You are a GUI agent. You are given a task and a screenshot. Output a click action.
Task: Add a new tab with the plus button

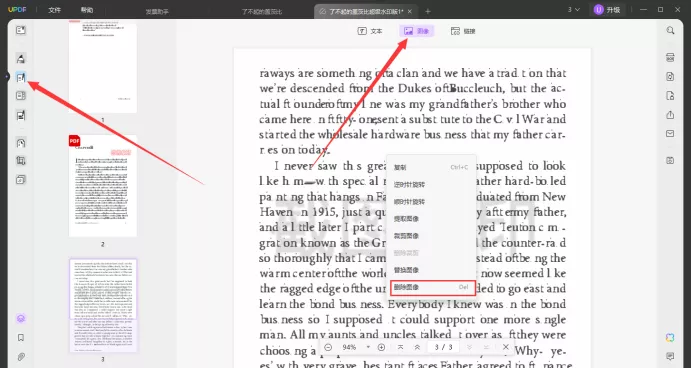click(x=427, y=11)
